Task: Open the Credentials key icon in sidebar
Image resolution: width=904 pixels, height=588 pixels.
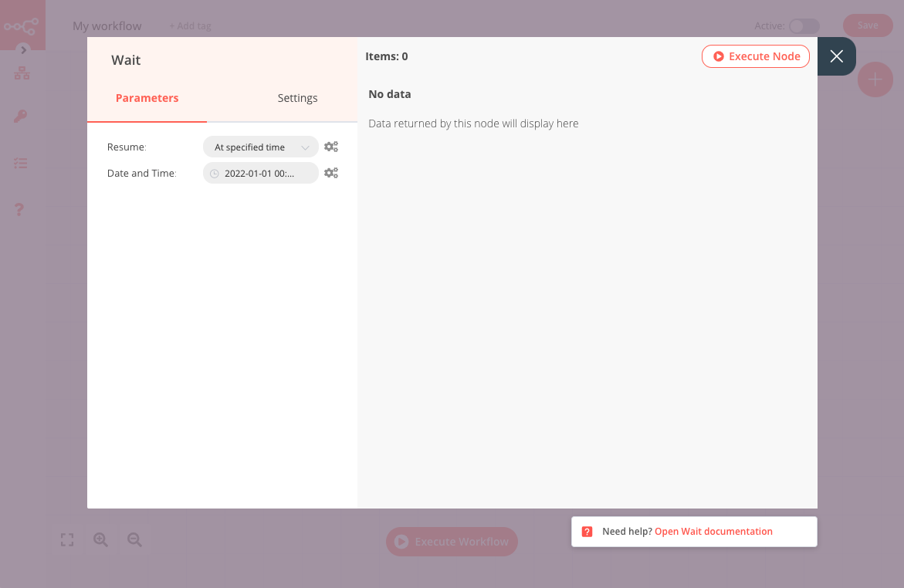Action: point(21,117)
